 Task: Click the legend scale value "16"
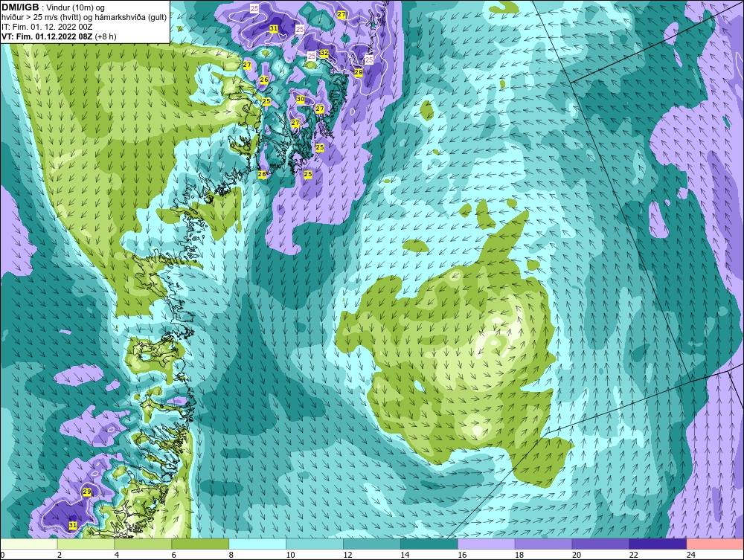462,555
